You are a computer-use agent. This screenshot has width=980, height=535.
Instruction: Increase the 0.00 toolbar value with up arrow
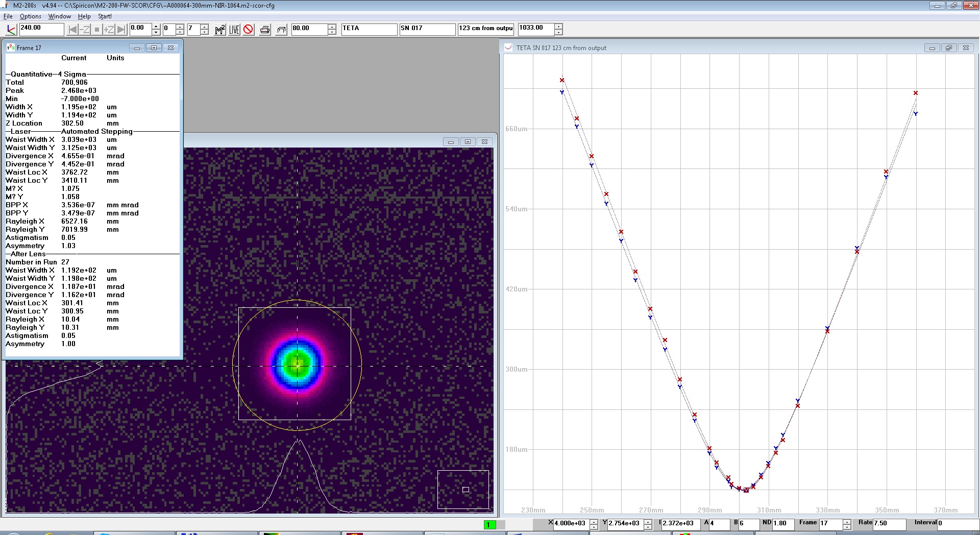tap(156, 27)
